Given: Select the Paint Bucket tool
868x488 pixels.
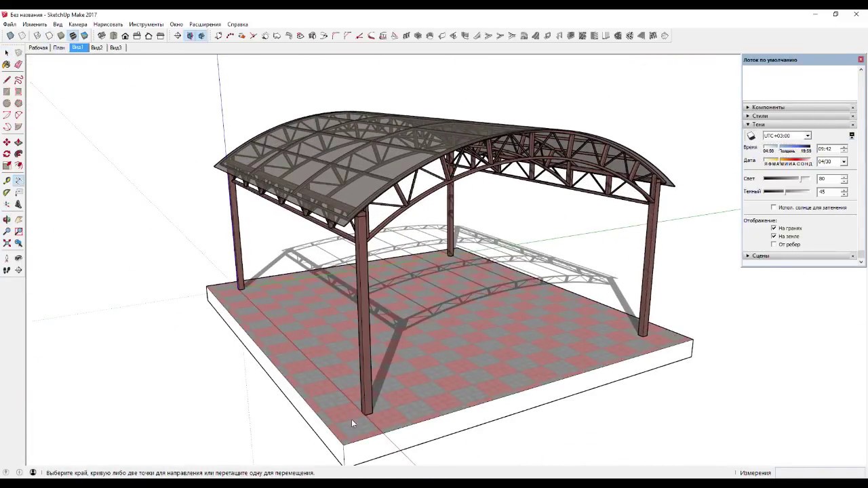Looking at the screenshot, I should pos(7,64).
